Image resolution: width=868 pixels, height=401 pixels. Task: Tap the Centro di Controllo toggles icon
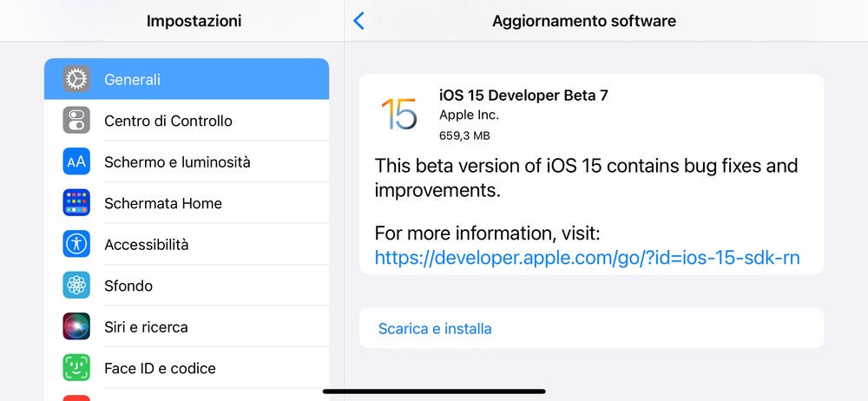coord(76,121)
